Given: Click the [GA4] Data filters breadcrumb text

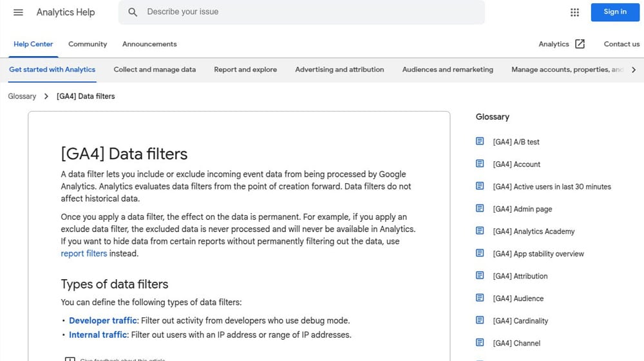Looking at the screenshot, I should click(x=86, y=96).
